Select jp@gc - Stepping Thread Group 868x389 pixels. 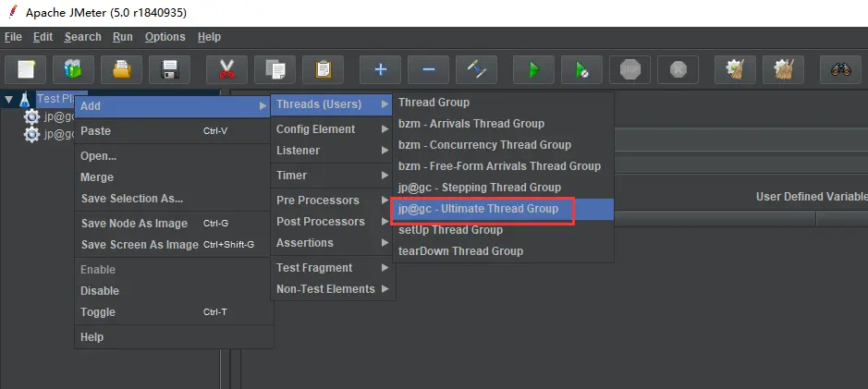click(x=503, y=188)
